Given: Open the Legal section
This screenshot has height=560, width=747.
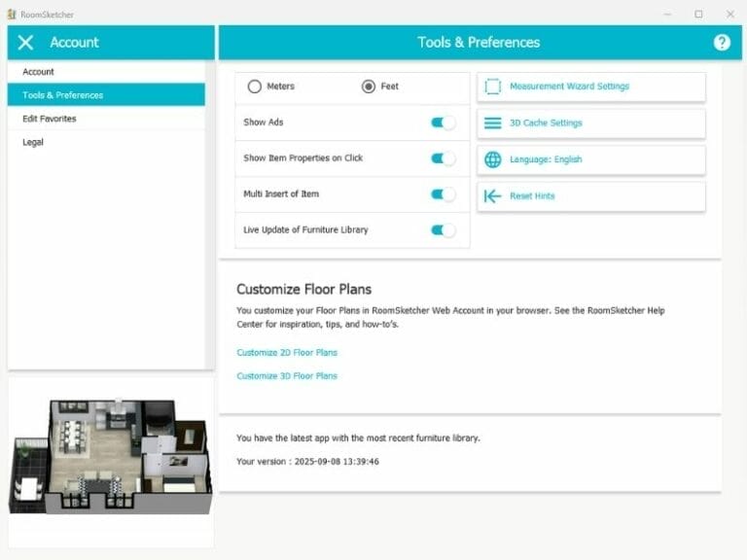Looking at the screenshot, I should [x=106, y=142].
